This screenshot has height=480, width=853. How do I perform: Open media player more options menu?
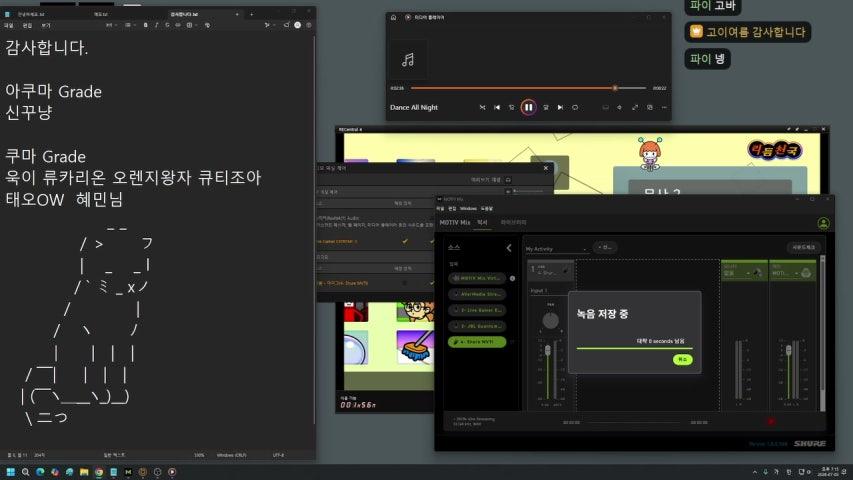(664, 108)
